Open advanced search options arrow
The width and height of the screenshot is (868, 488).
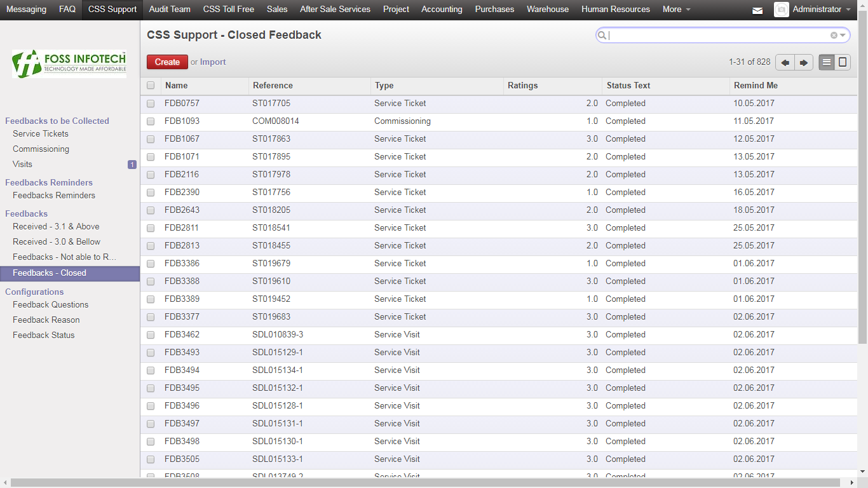pyautogui.click(x=843, y=36)
